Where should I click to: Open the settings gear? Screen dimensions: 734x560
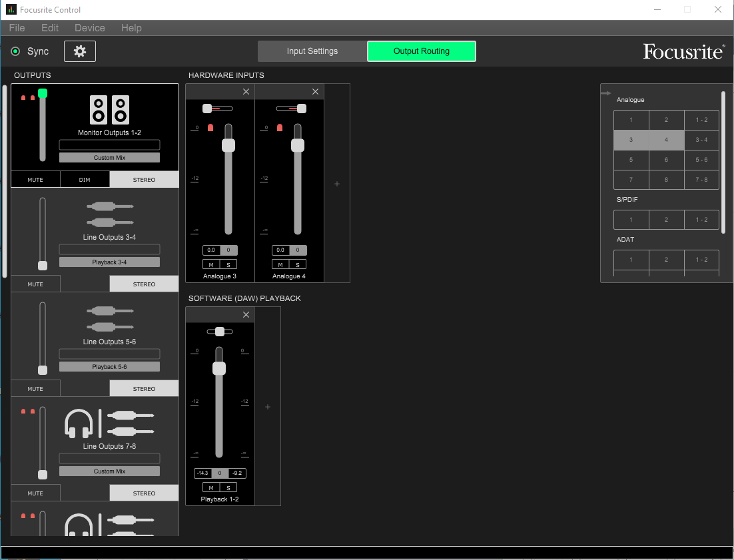(79, 51)
